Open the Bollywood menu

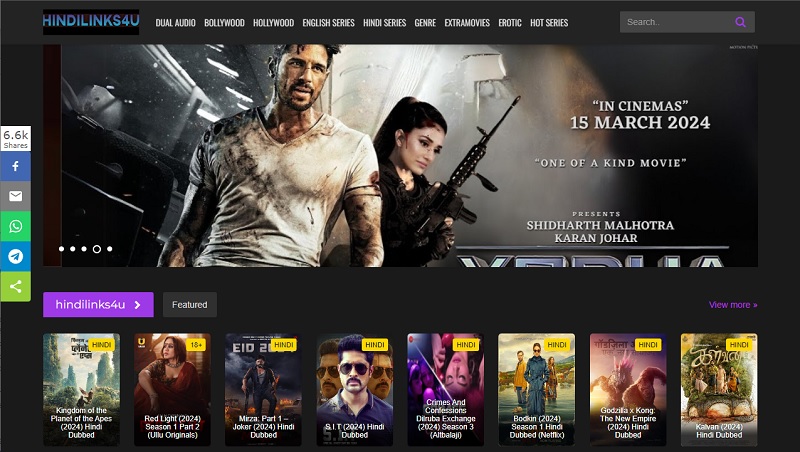tap(224, 23)
